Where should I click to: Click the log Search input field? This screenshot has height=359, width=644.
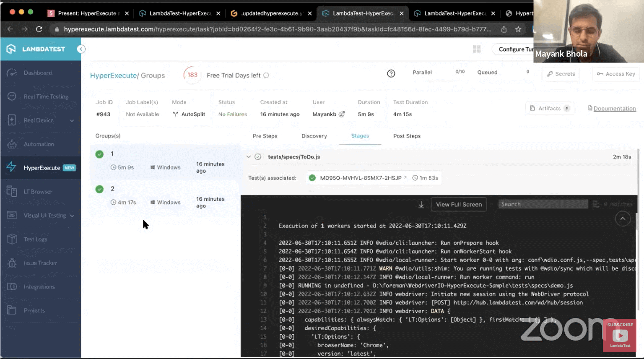[x=543, y=204]
